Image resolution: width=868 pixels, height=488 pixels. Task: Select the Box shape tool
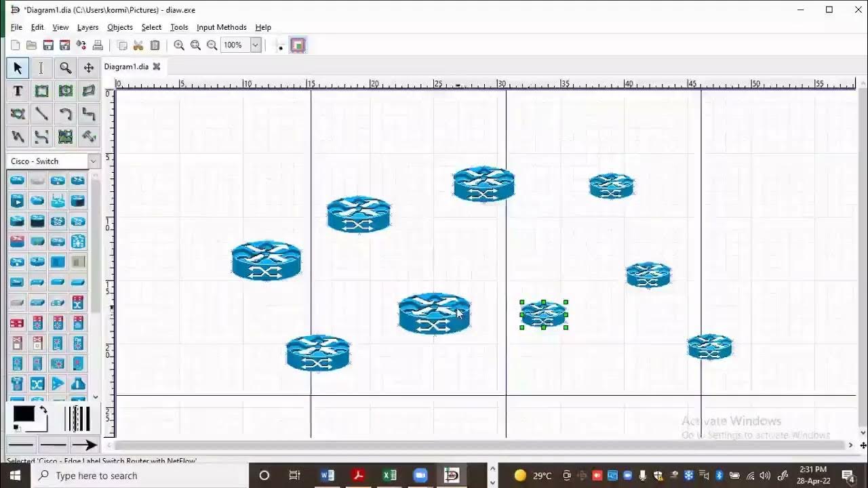click(x=41, y=91)
